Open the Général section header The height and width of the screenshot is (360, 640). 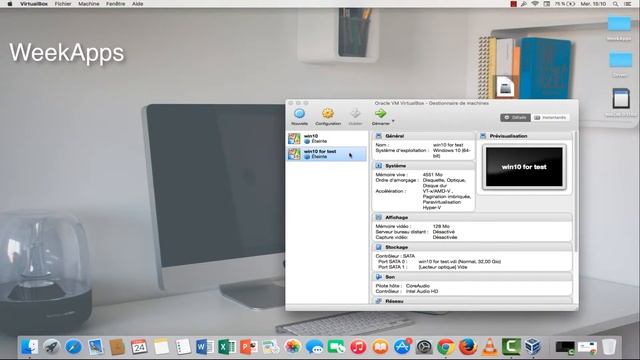pos(423,136)
